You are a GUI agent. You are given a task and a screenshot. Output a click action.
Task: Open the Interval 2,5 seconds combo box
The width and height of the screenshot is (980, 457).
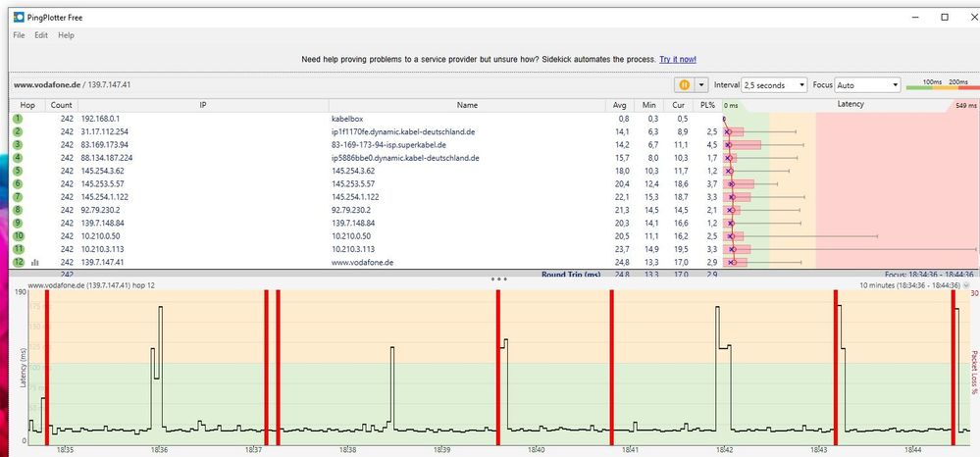coord(774,85)
